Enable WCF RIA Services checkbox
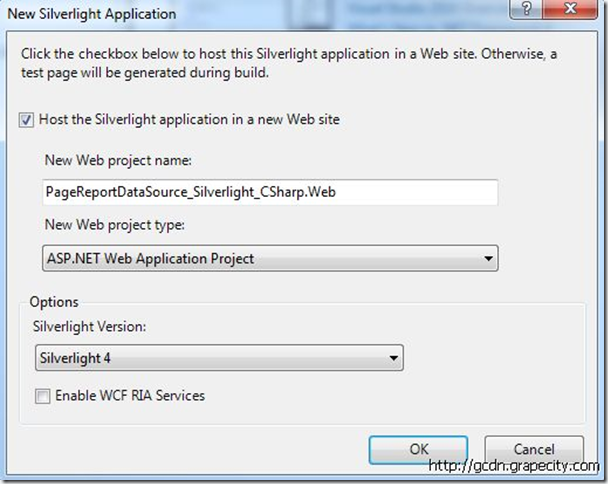 coord(42,396)
